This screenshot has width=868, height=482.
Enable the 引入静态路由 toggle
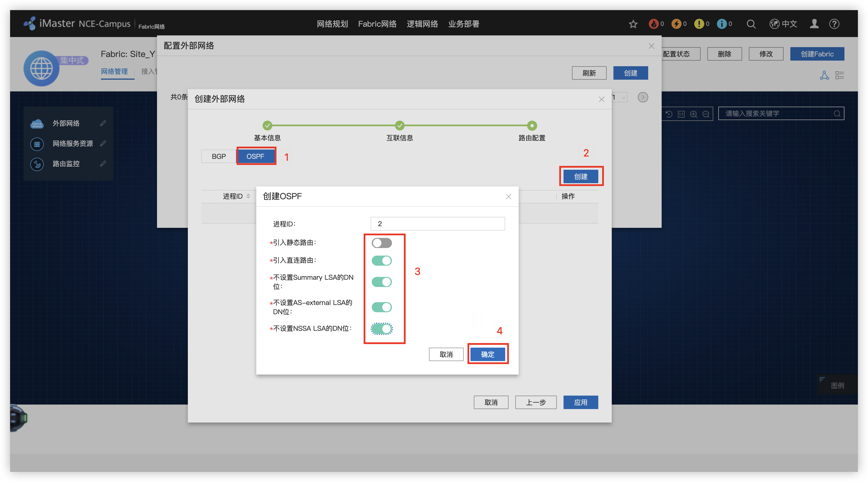click(382, 243)
